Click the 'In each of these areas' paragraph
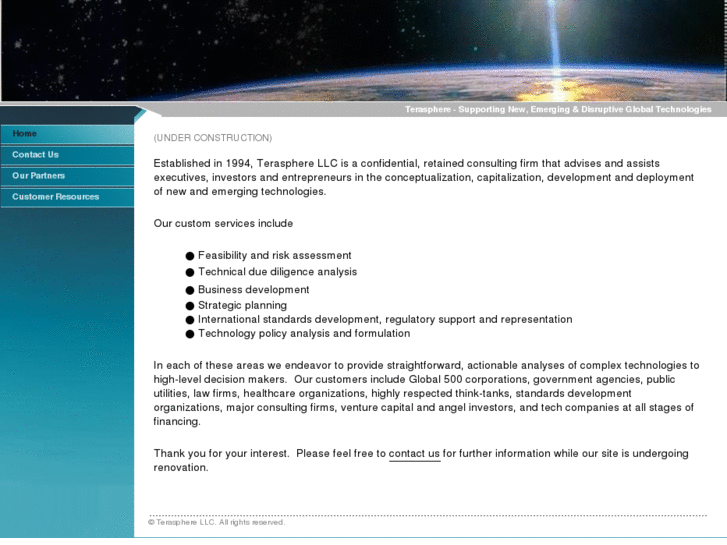 426,393
